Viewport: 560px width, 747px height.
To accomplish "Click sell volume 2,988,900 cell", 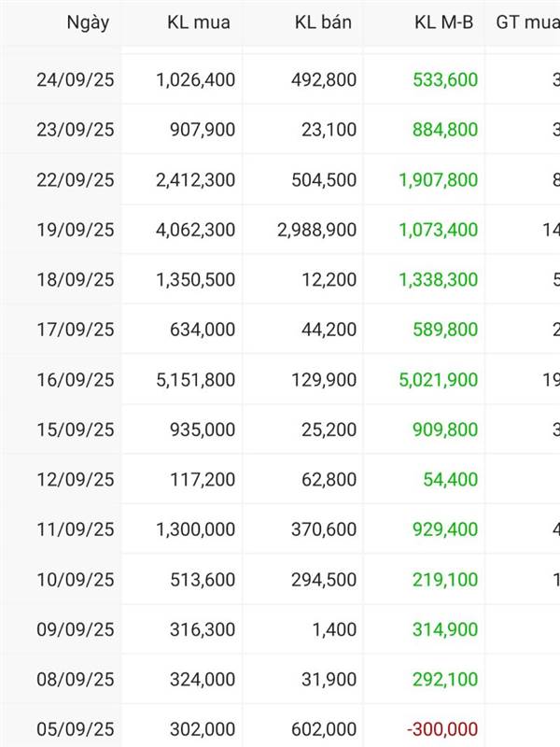I will click(x=316, y=230).
